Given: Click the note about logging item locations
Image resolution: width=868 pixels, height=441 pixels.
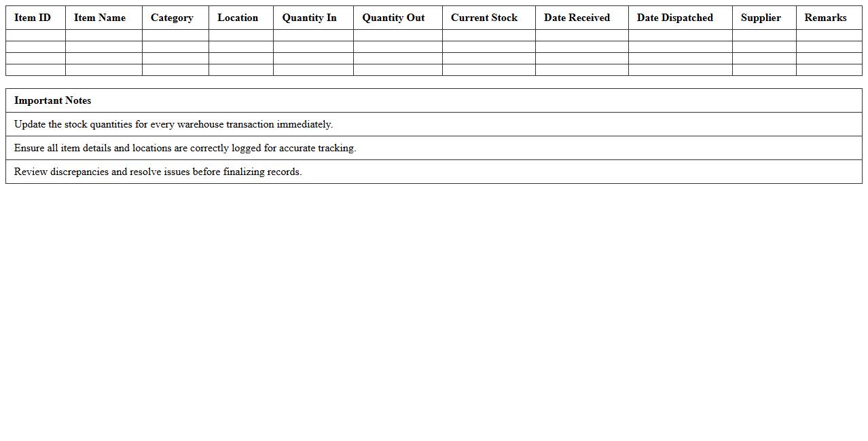Looking at the screenshot, I should point(185,148).
